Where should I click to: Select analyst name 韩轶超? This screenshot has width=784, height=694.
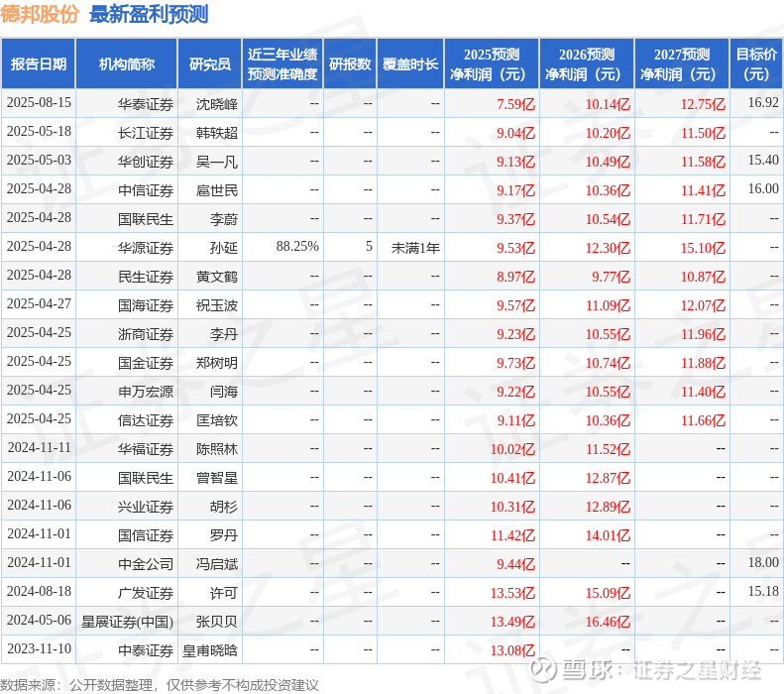(217, 133)
